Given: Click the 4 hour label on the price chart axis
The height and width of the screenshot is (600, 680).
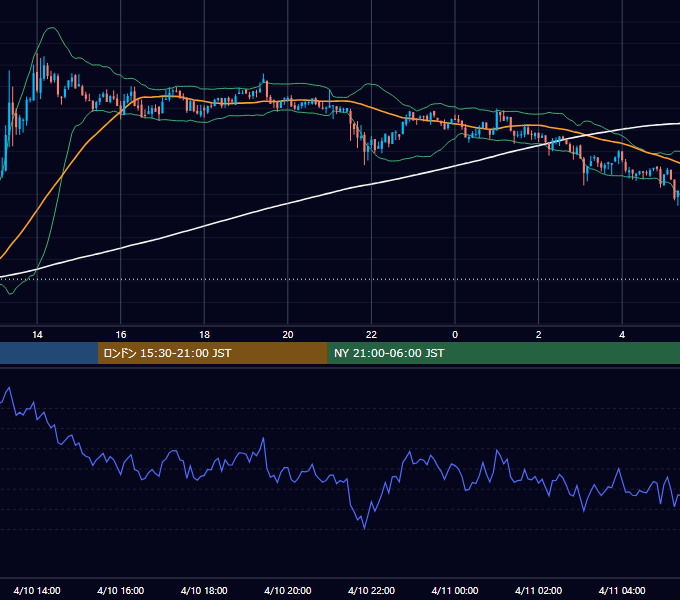Looking at the screenshot, I should [622, 335].
